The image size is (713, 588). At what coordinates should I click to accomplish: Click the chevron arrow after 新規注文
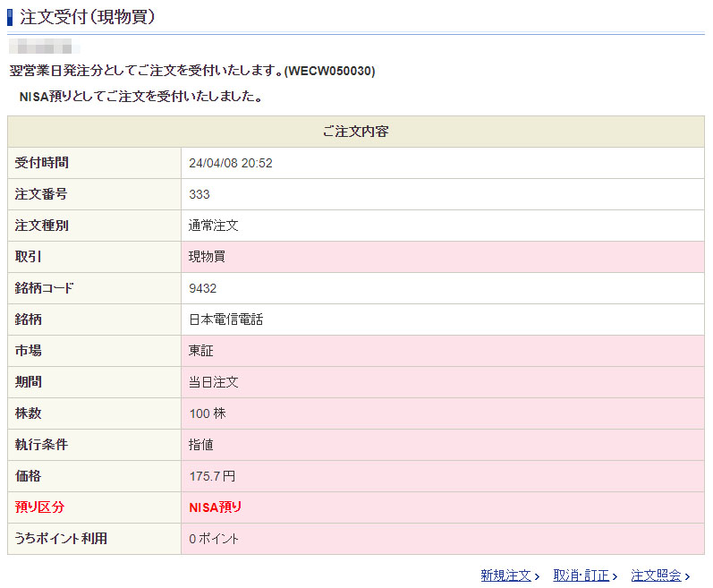[x=537, y=576]
